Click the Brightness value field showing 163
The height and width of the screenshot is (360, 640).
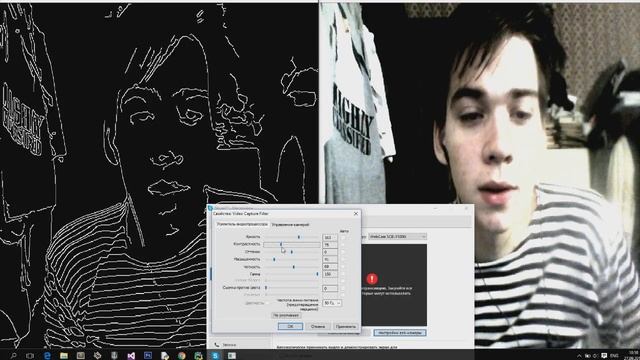point(330,237)
